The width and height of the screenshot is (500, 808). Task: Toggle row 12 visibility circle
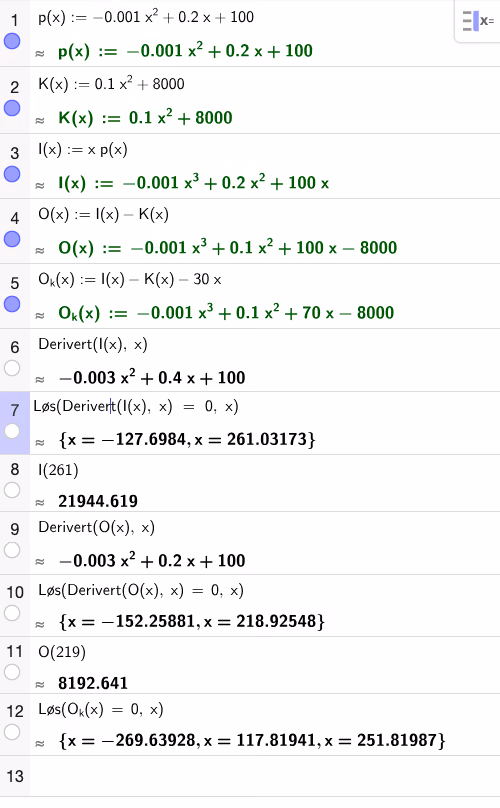point(12,732)
